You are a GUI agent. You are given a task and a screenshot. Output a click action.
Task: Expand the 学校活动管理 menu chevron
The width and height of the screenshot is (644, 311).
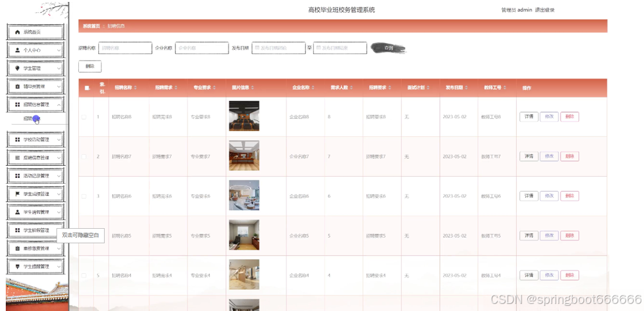[58, 139]
